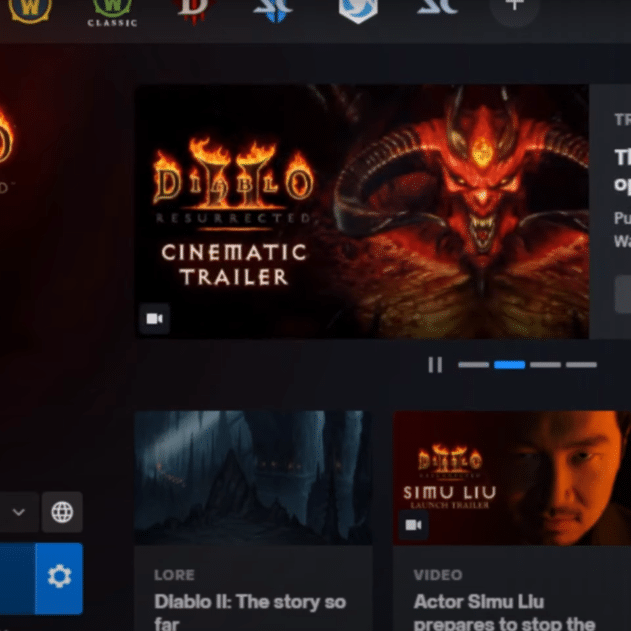631x631 pixels.
Task: Click the blue Play button
Action: tap(17, 578)
